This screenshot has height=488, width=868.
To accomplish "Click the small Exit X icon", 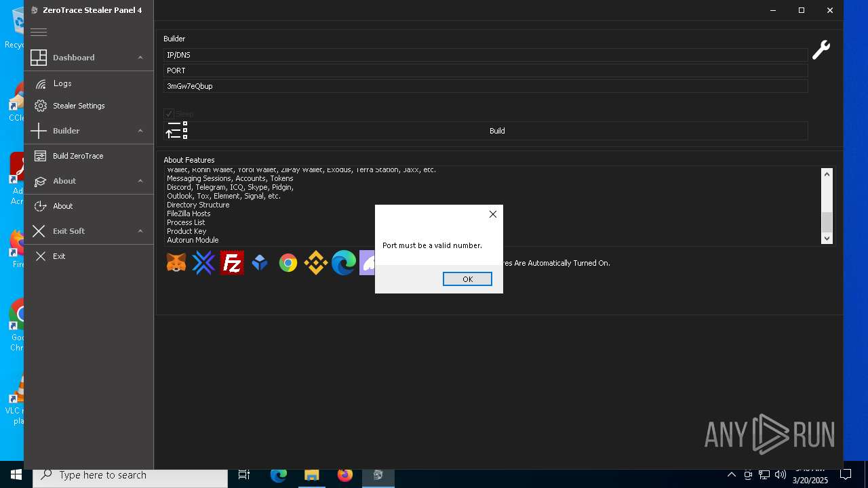I will coord(41,256).
